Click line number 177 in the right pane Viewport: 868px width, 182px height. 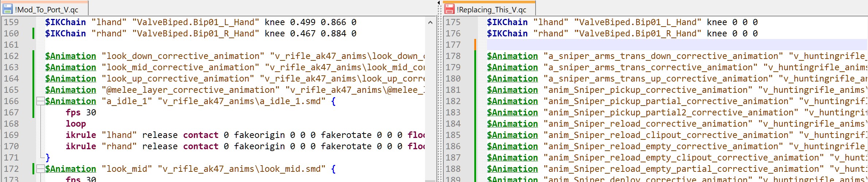click(x=453, y=45)
